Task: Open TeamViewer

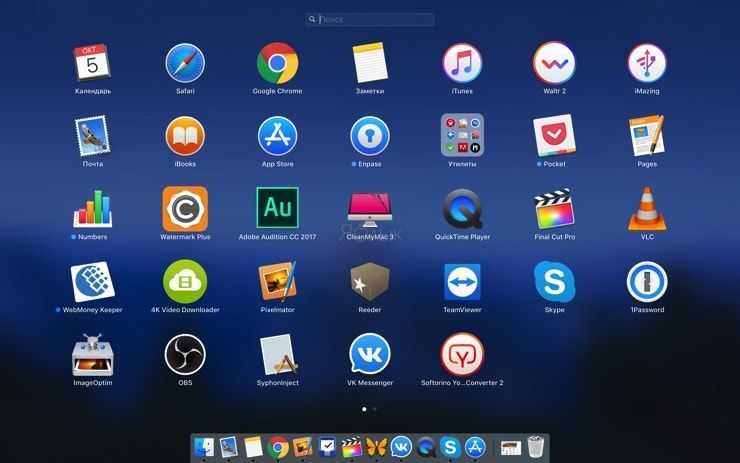Action: coord(462,282)
